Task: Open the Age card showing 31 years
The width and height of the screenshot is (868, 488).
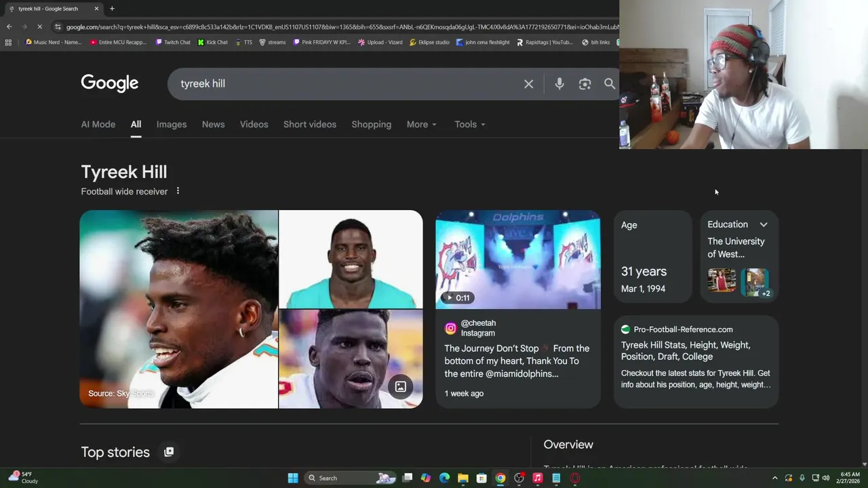Action: click(x=653, y=256)
